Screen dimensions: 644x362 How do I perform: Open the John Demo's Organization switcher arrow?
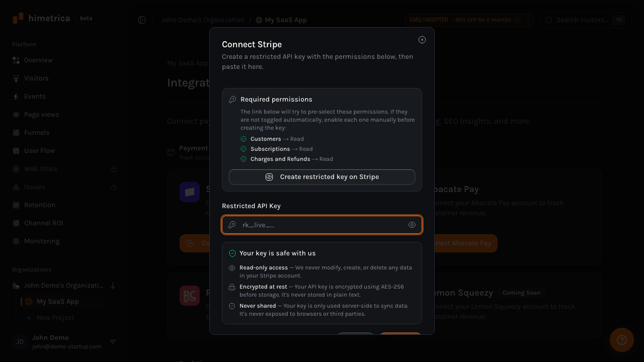(113, 286)
